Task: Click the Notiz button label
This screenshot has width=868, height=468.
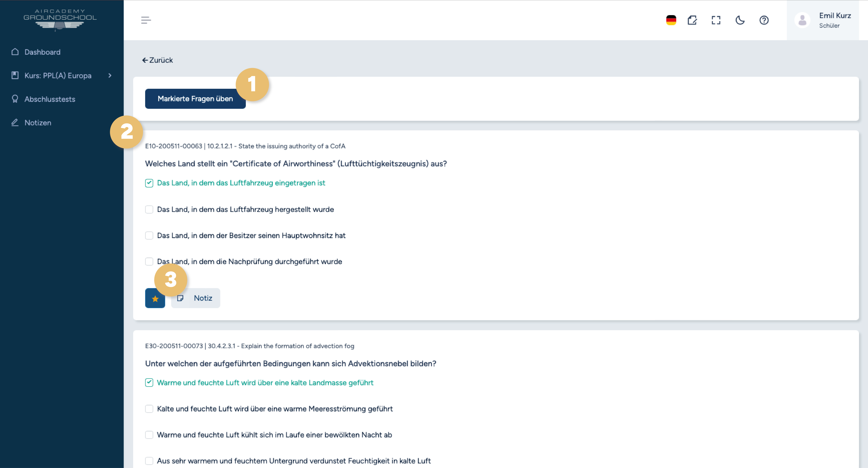Action: [203, 298]
